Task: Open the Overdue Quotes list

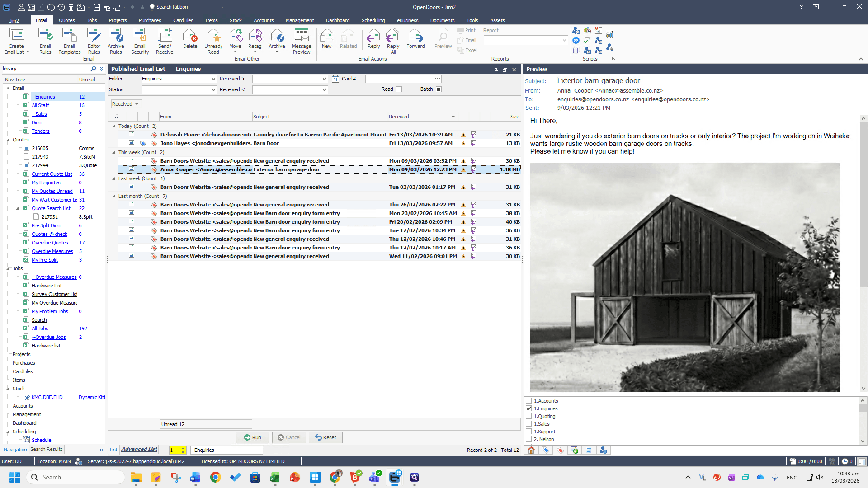Action: pos(50,243)
